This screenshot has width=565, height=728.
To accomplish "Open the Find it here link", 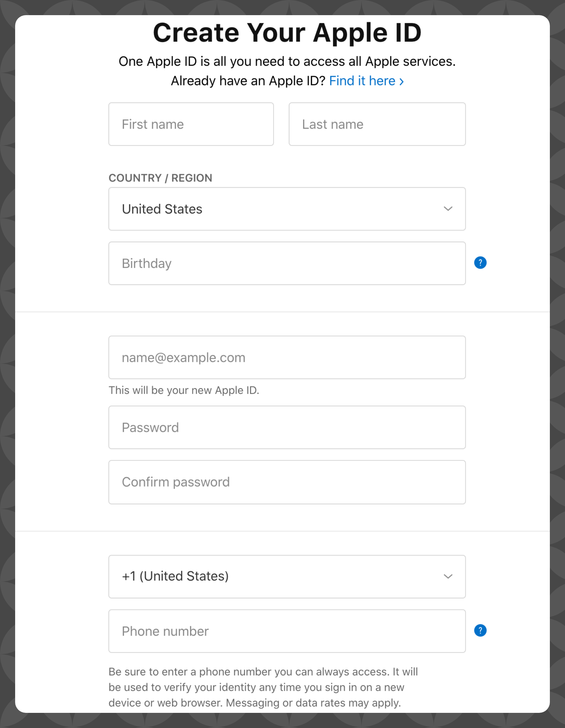I will click(363, 81).
